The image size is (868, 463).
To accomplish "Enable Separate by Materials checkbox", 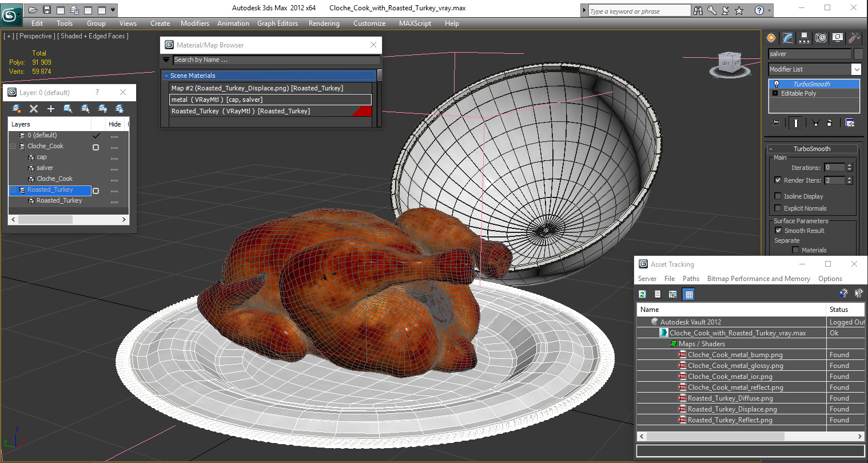I will point(795,250).
